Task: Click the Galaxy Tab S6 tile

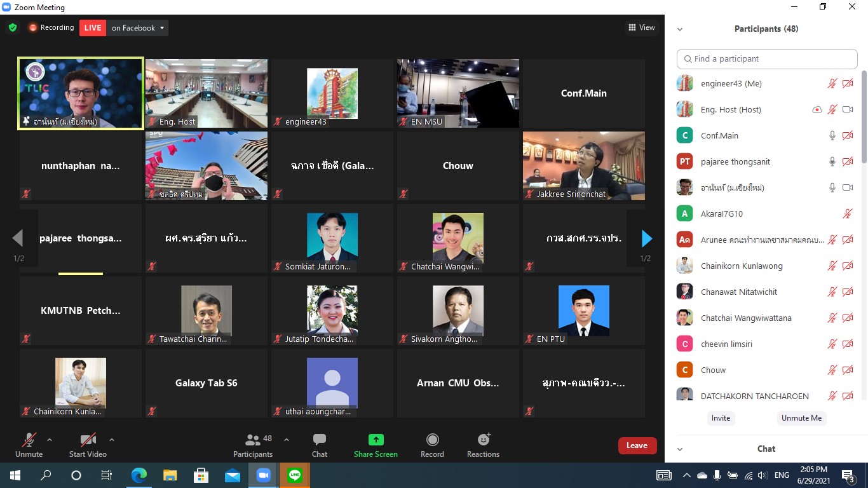Action: pyautogui.click(x=207, y=383)
